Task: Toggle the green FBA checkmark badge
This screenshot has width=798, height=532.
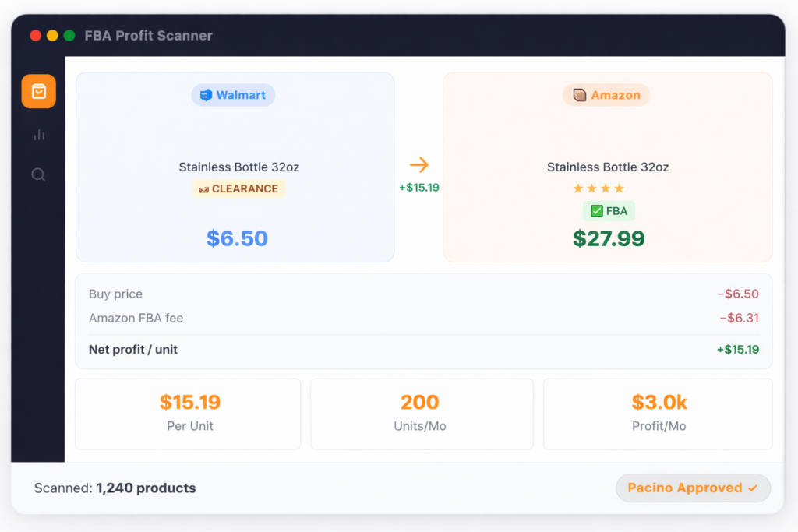Action: (x=609, y=211)
